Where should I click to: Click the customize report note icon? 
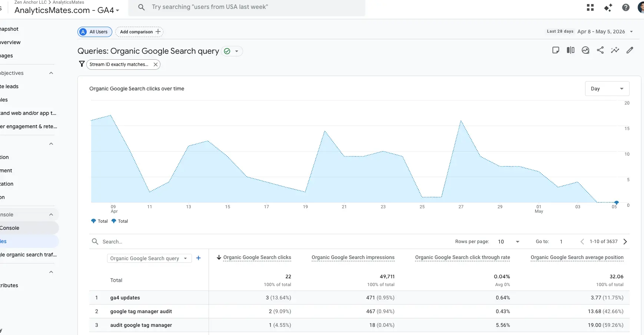pyautogui.click(x=556, y=50)
